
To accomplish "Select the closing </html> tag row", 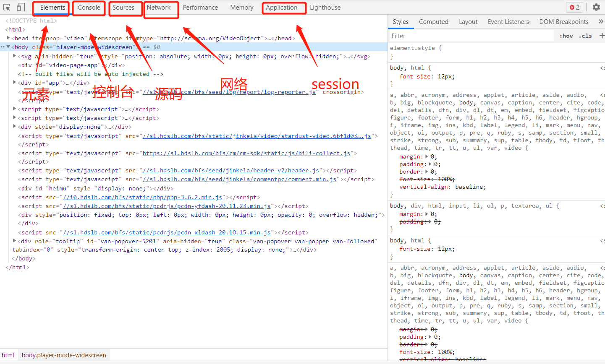I will [17, 267].
